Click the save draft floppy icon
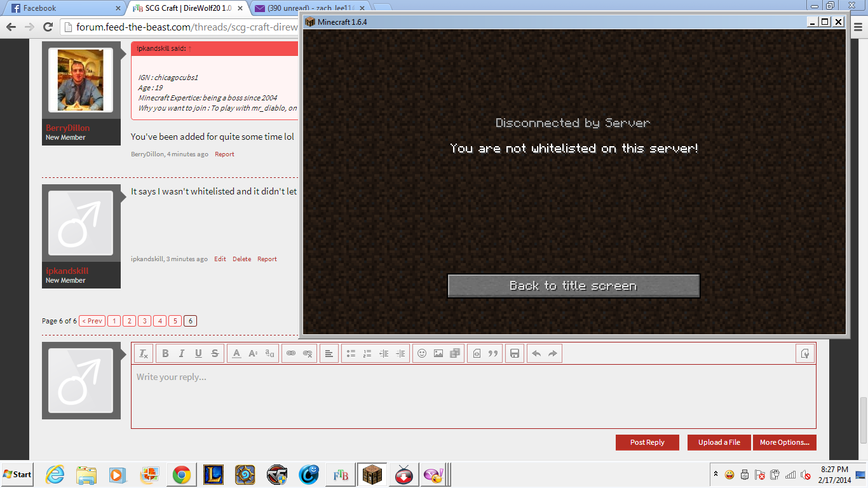 (515, 354)
